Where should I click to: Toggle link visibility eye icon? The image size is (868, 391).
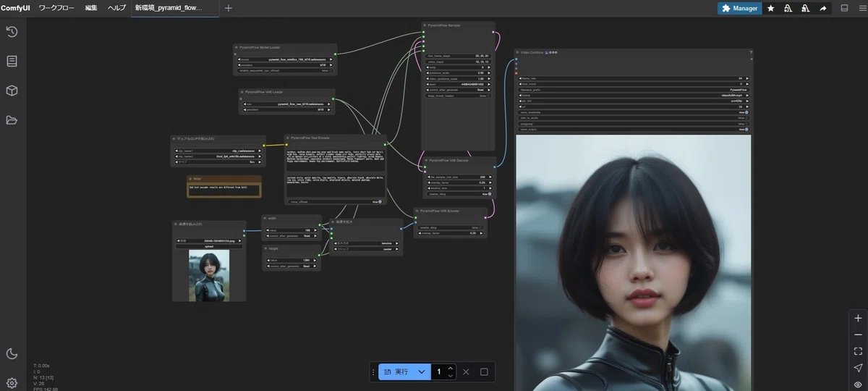click(858, 384)
